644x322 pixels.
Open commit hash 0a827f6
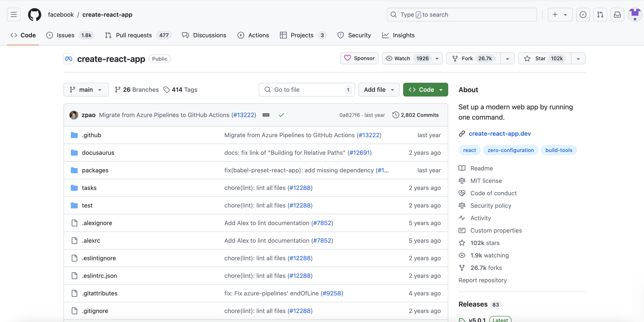[349, 115]
